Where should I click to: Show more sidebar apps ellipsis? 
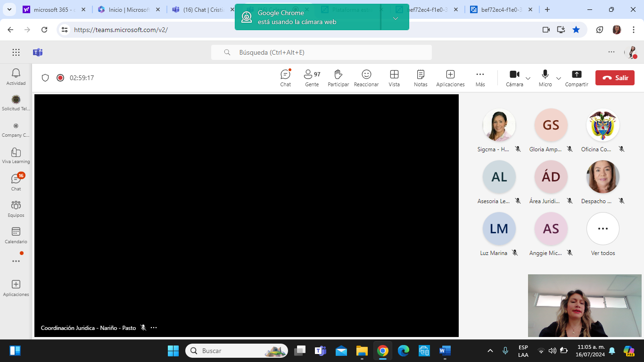pyautogui.click(x=16, y=261)
